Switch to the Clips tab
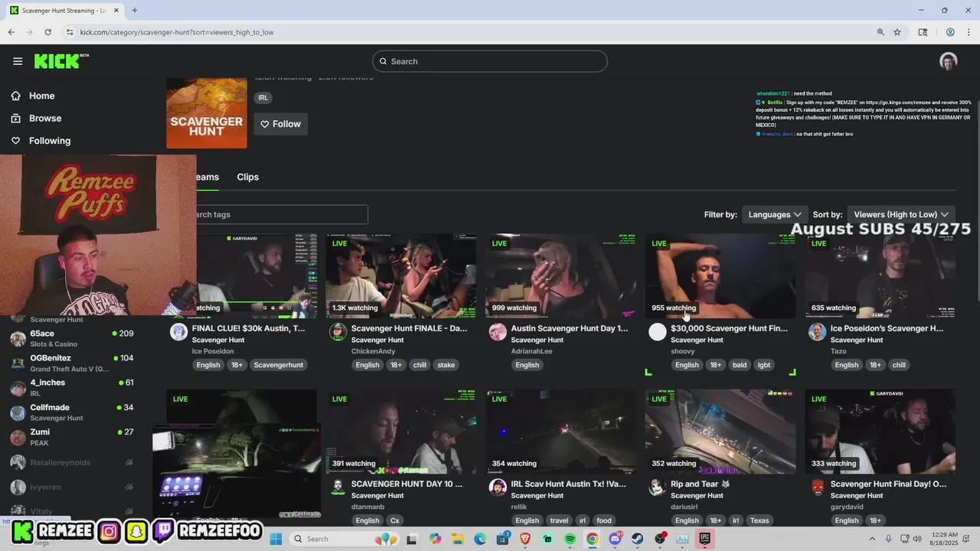 tap(248, 177)
